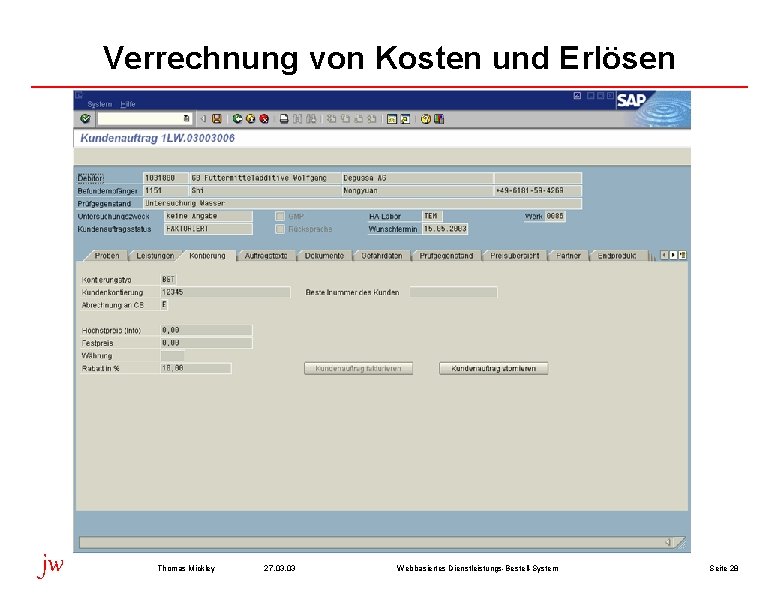Click the Previous page icon
This screenshot has width=780, height=600.
(345, 119)
